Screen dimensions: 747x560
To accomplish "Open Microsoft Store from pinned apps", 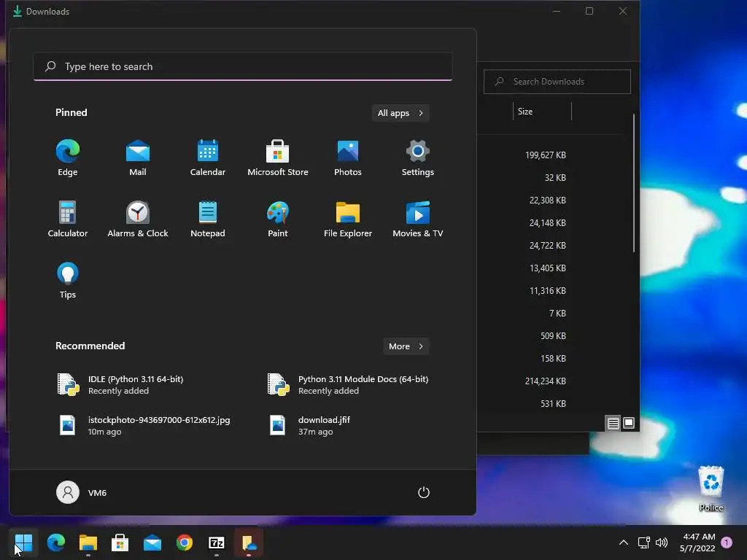I will (x=278, y=158).
